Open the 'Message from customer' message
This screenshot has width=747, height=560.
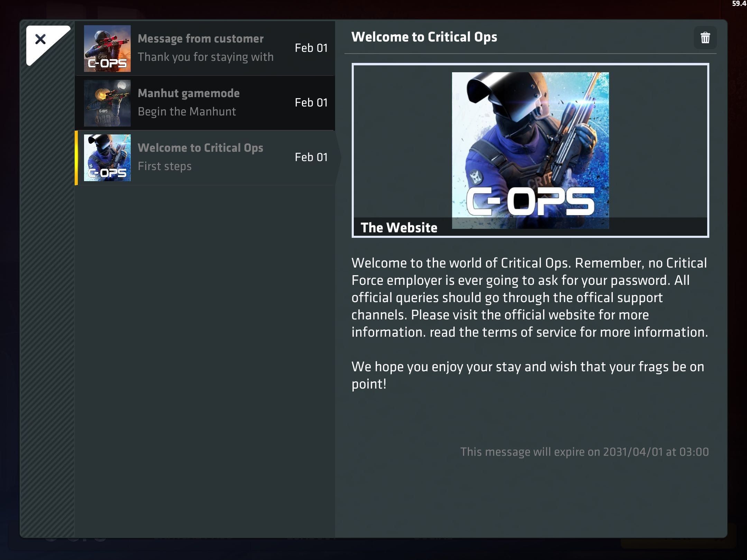[x=205, y=48]
